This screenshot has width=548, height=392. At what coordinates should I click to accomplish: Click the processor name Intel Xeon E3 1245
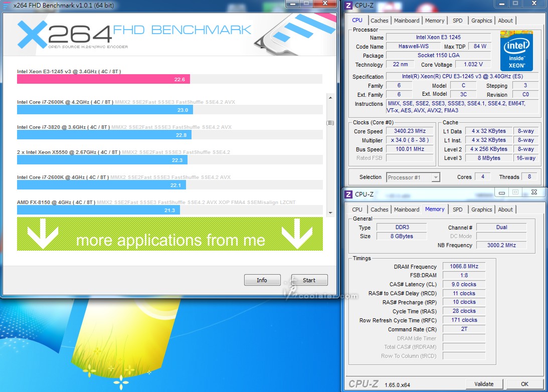click(x=438, y=38)
